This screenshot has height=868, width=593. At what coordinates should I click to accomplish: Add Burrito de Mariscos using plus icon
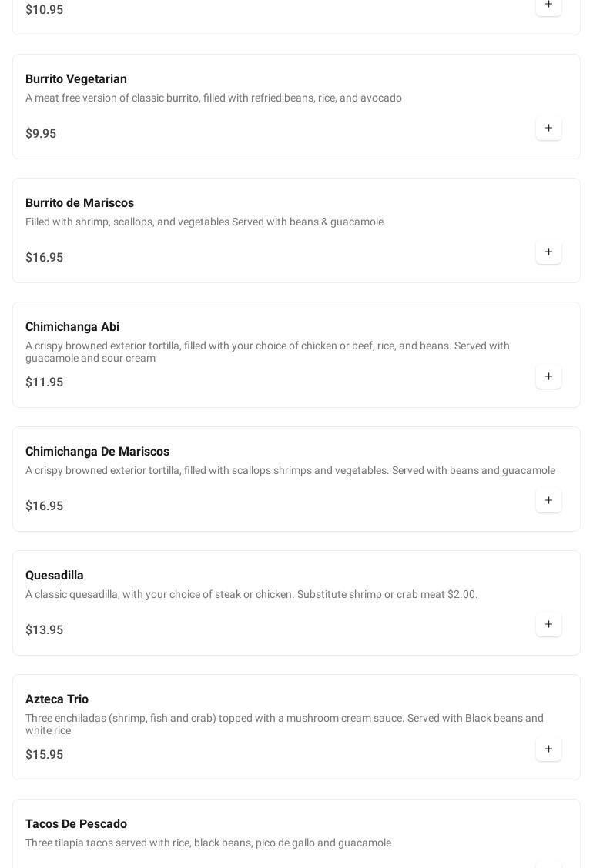tap(548, 252)
